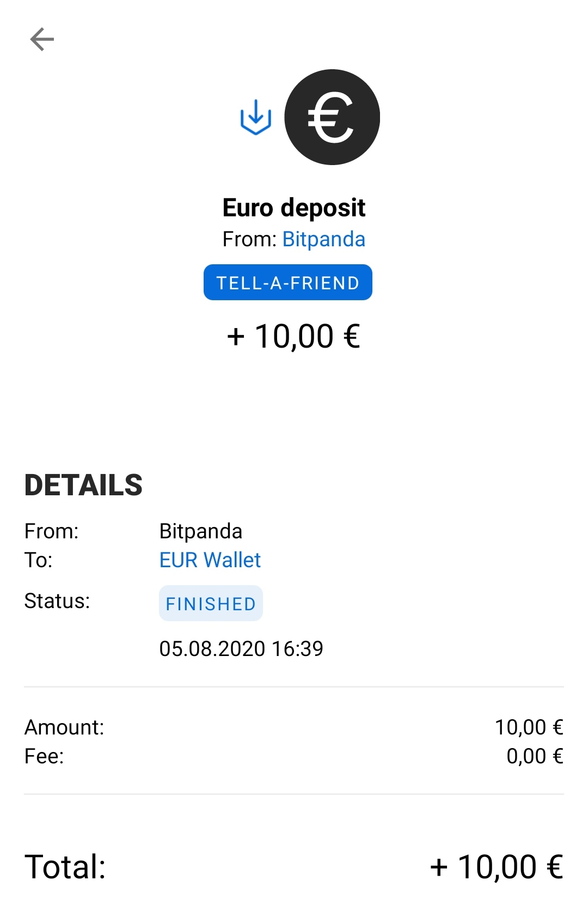Click the Amount: label
This screenshot has height=923, width=588.
click(64, 727)
